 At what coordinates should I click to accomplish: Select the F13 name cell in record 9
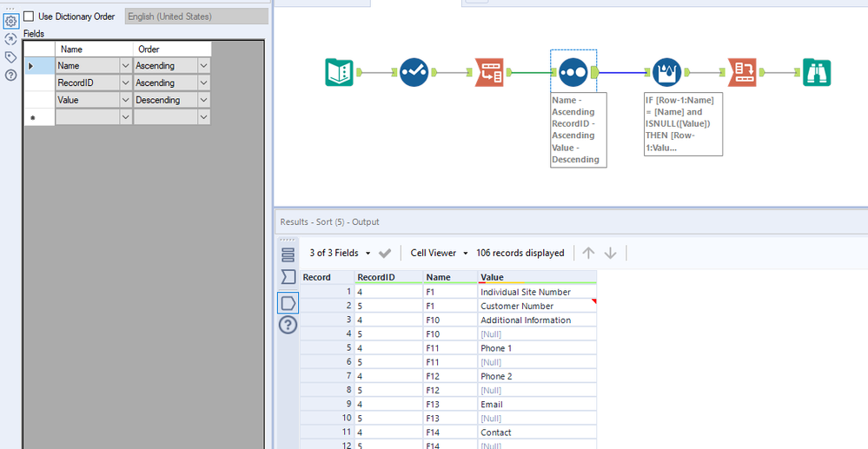tap(450, 404)
